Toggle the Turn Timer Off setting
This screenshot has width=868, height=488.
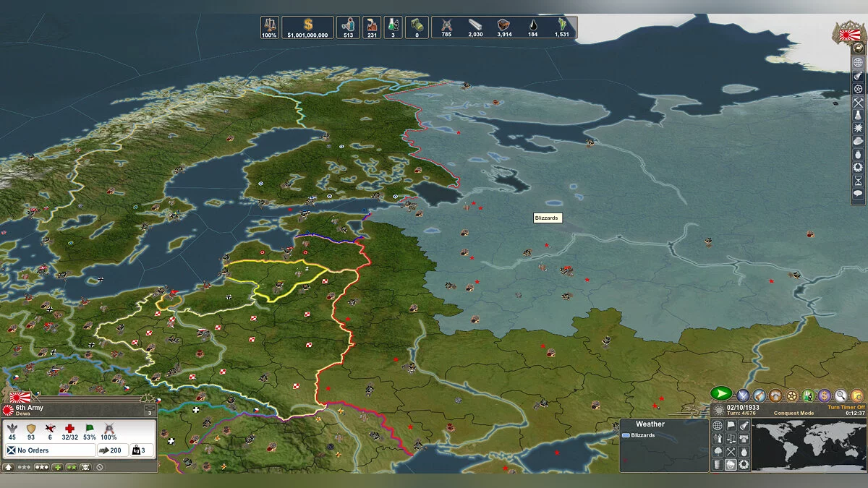[845, 408]
